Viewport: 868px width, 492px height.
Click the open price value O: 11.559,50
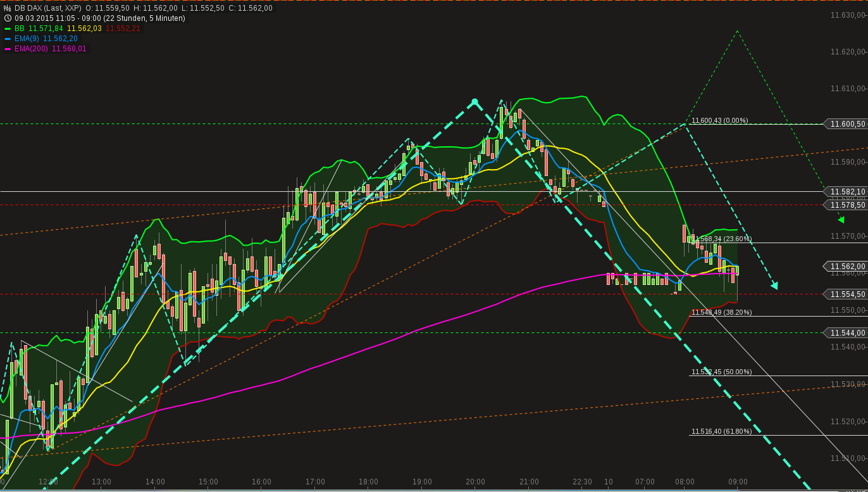point(108,8)
